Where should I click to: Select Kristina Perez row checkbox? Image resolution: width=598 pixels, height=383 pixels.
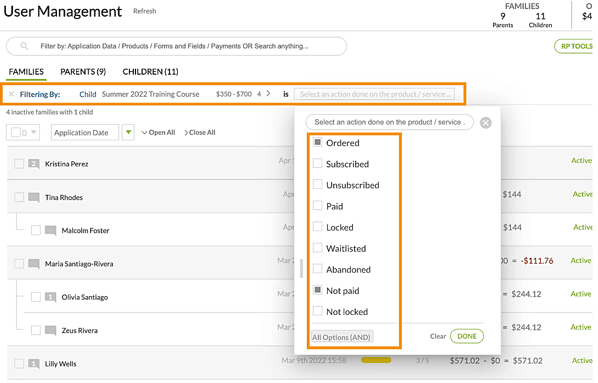point(19,164)
